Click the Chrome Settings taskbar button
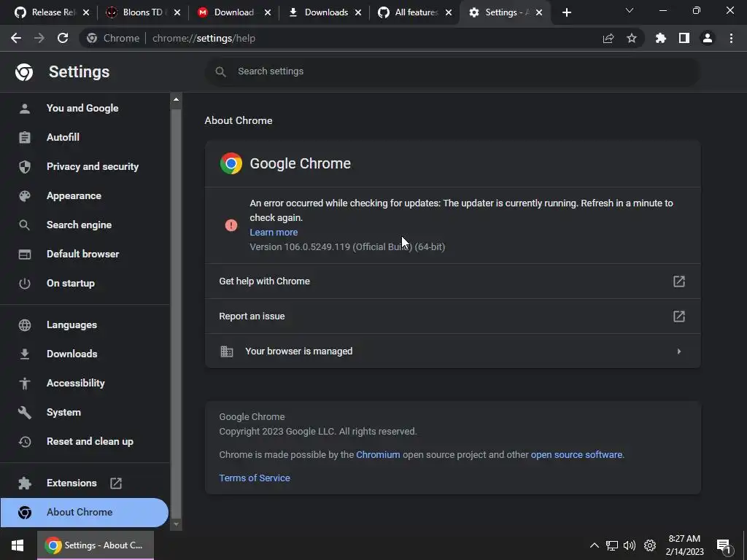This screenshot has width=747, height=560. (96, 545)
